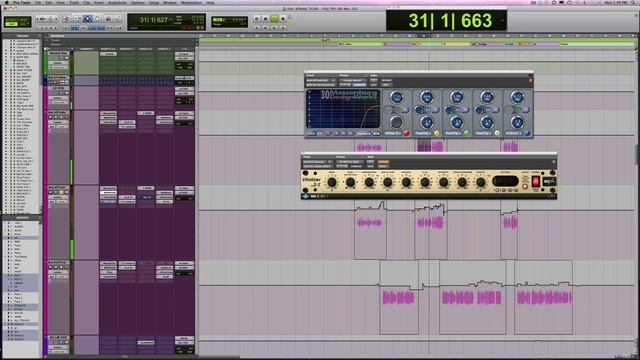Viewport: 640px width, 360px height.
Task: Select the Pencil tool in the edit toolbar
Action: [x=118, y=19]
